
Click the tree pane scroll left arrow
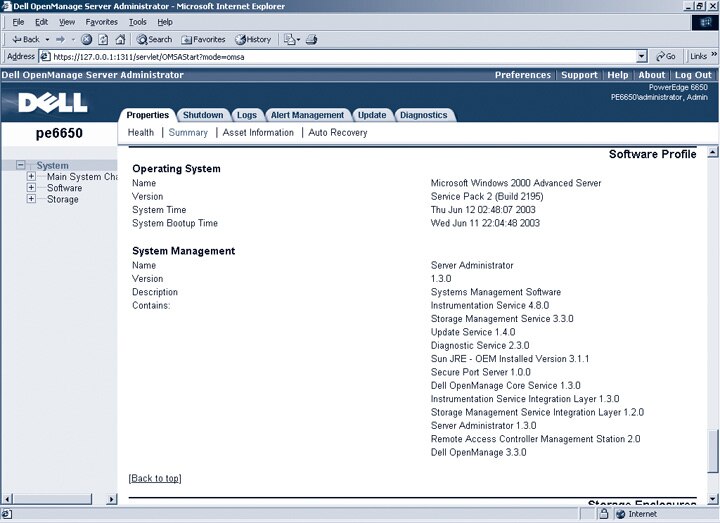click(7, 499)
